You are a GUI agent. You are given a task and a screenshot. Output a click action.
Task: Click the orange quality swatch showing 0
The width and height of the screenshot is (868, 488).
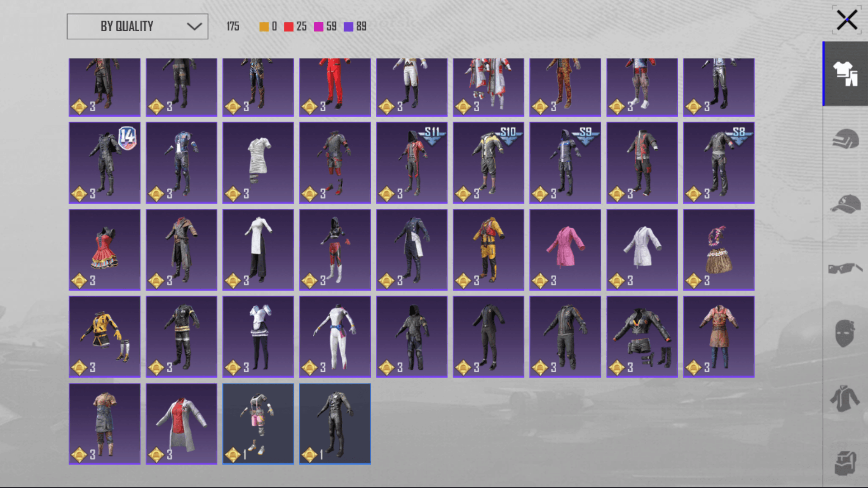264,27
